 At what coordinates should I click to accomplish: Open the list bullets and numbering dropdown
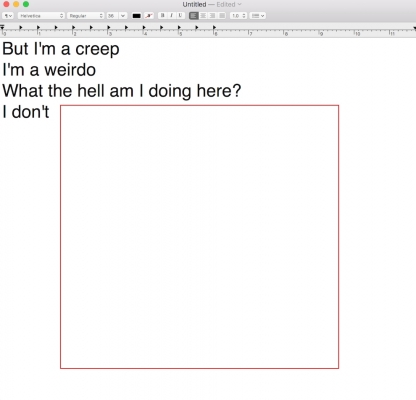tap(257, 16)
